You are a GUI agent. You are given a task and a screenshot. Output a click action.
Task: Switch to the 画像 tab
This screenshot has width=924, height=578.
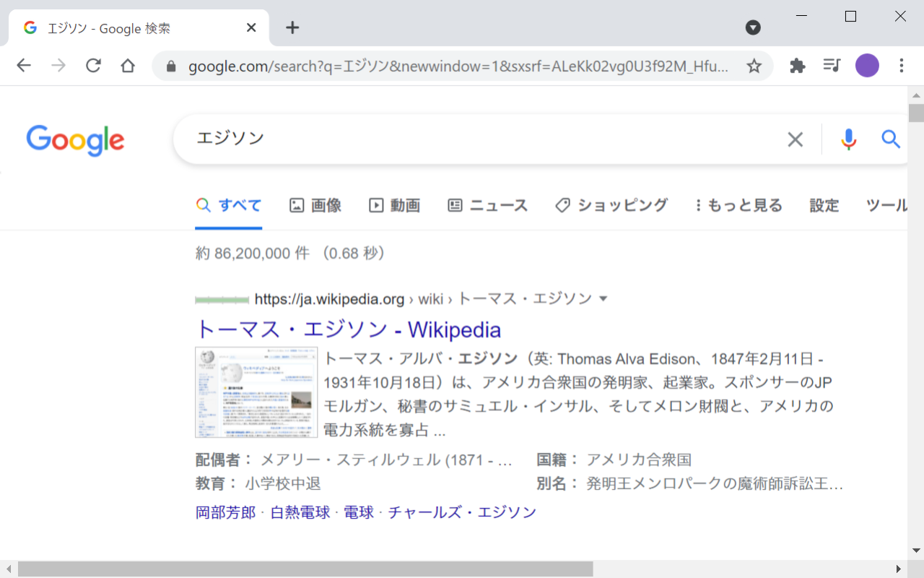[315, 205]
